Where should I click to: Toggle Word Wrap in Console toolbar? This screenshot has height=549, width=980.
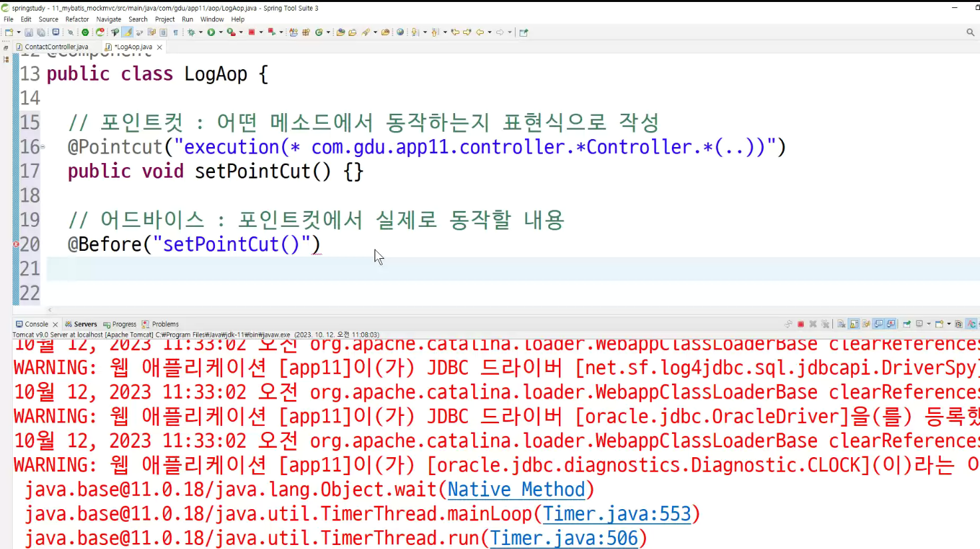[866, 324]
